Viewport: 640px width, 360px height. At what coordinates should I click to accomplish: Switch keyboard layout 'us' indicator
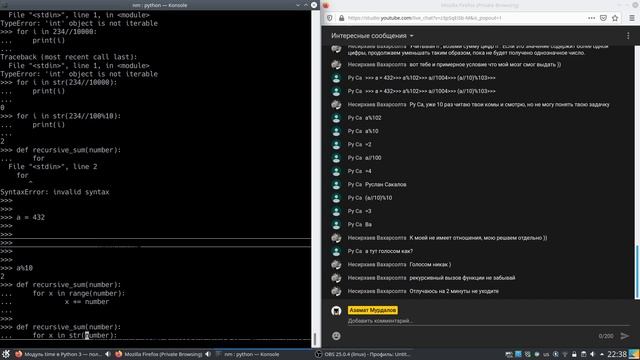coord(546,354)
